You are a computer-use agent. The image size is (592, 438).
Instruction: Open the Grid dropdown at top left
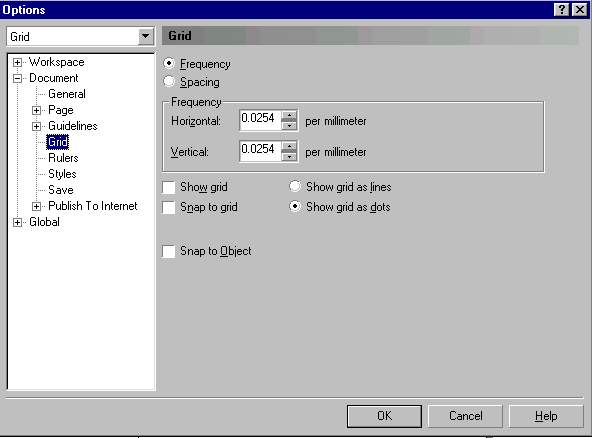145,37
